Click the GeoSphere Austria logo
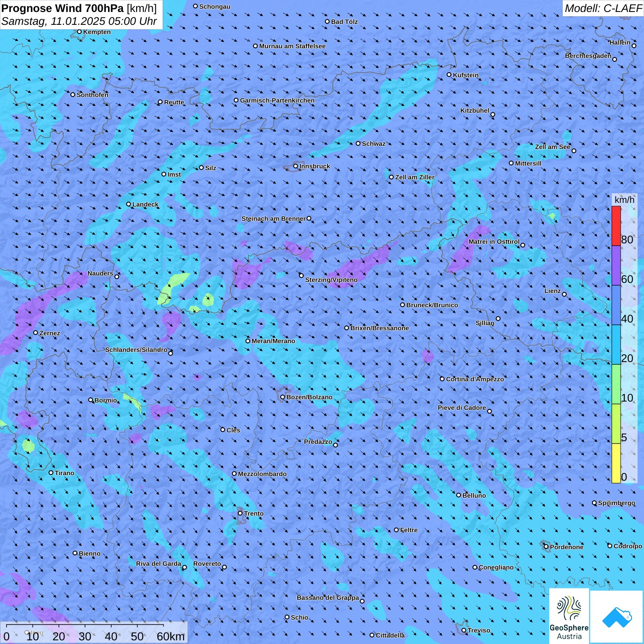The image size is (644, 644). [x=569, y=616]
